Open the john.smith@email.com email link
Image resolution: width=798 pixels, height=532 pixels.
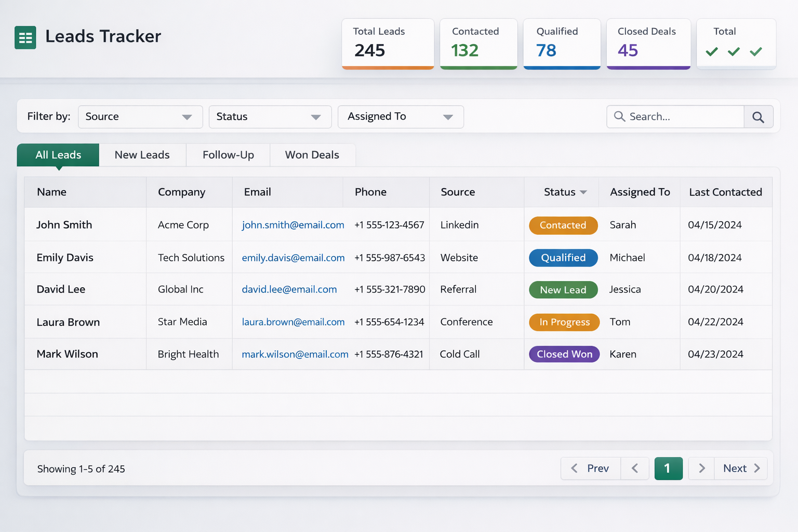tap(292, 224)
